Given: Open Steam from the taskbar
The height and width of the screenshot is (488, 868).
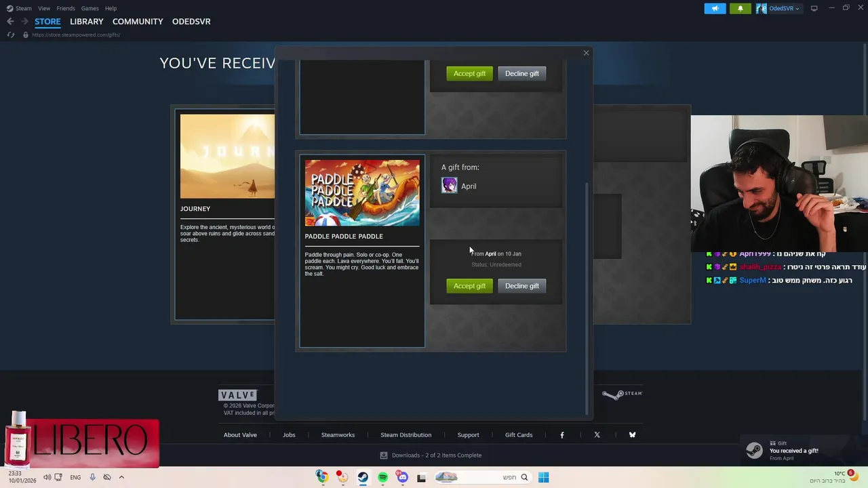Looking at the screenshot, I should coord(363,477).
